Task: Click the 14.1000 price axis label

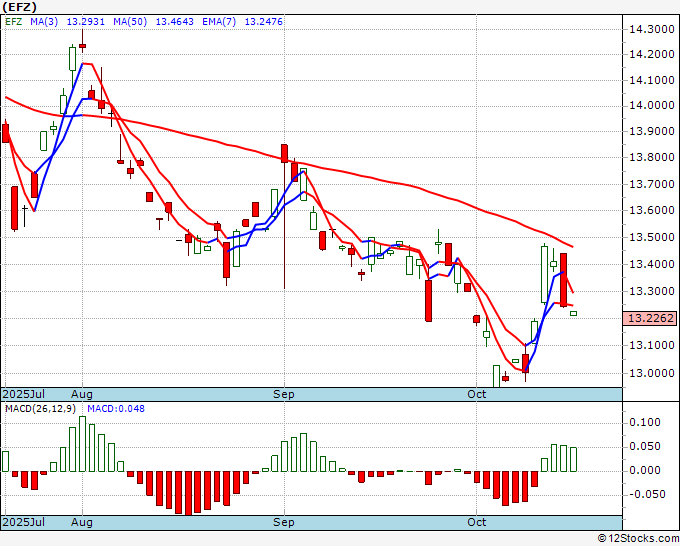Action: 652,80
